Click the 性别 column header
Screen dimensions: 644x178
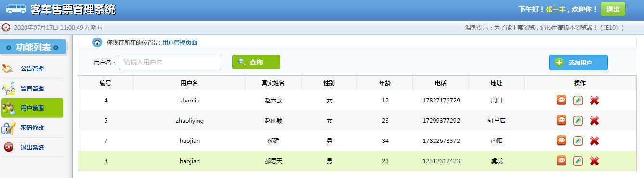[329, 83]
